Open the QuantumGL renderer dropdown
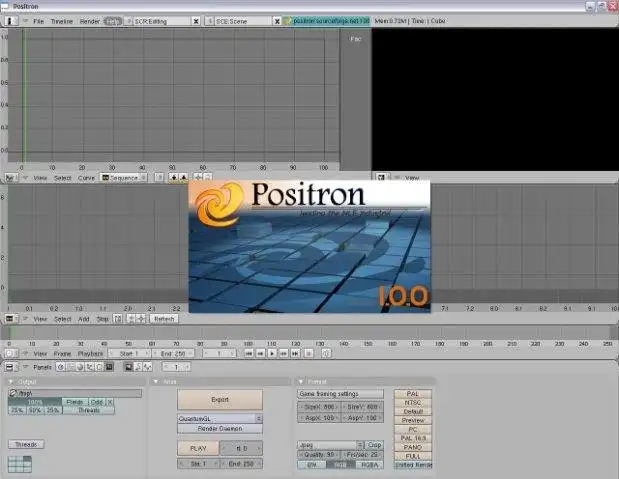This screenshot has width=619, height=479. 219,419
